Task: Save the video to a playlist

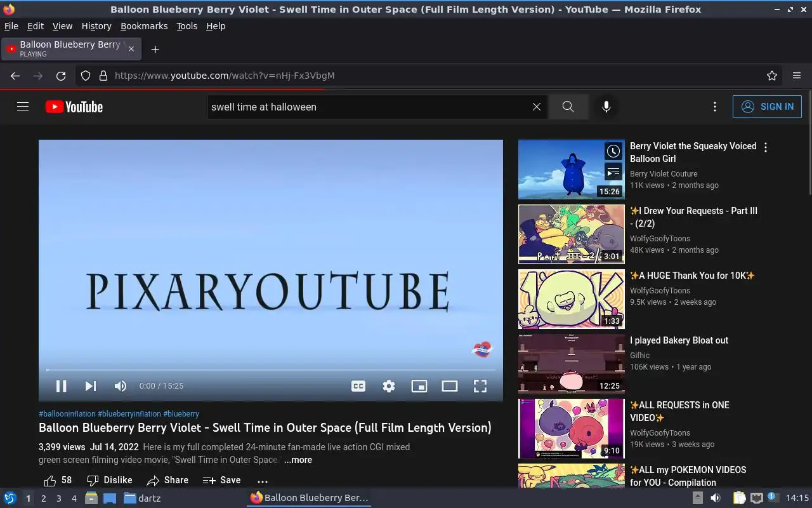Action: tap(221, 480)
